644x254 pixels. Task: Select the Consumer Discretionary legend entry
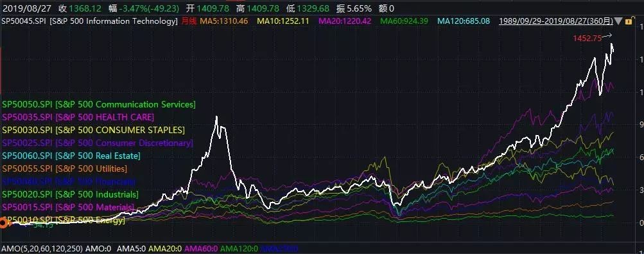pyautogui.click(x=98, y=143)
